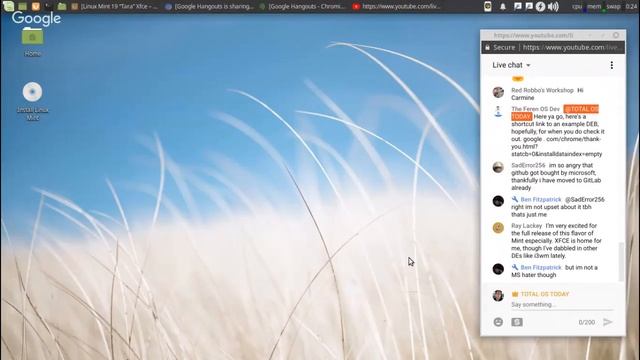This screenshot has width=640, height=360.
Task: Click the send message arrow
Action: pos(607,322)
